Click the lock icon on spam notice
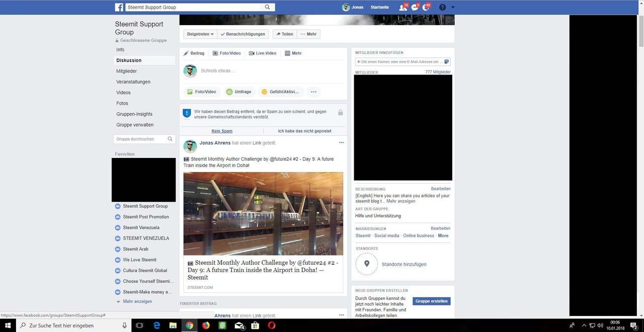644x332 pixels. pos(340,113)
